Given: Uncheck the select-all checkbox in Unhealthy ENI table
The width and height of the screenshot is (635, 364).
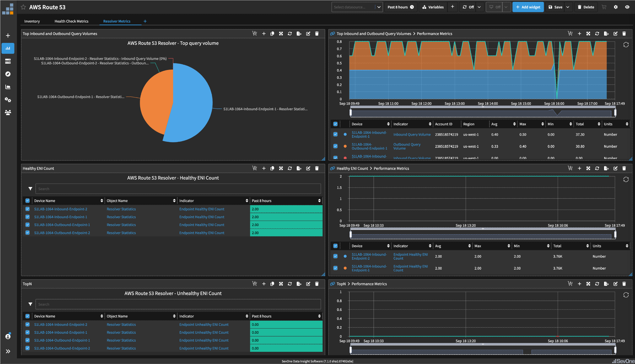Looking at the screenshot, I should point(27,316).
